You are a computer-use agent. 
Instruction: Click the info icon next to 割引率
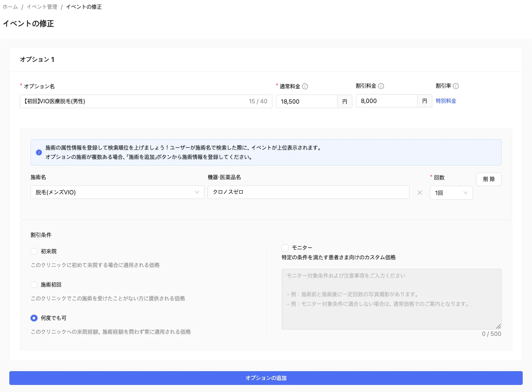(456, 86)
